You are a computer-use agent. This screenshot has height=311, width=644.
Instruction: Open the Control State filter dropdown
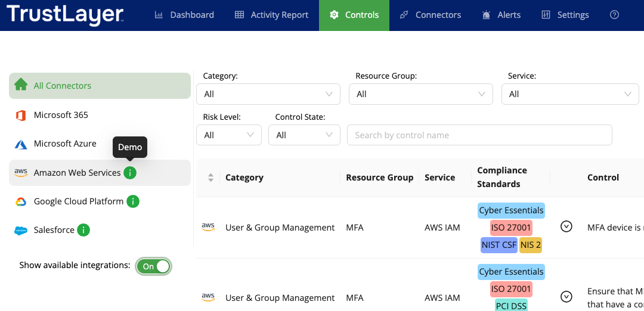(304, 135)
